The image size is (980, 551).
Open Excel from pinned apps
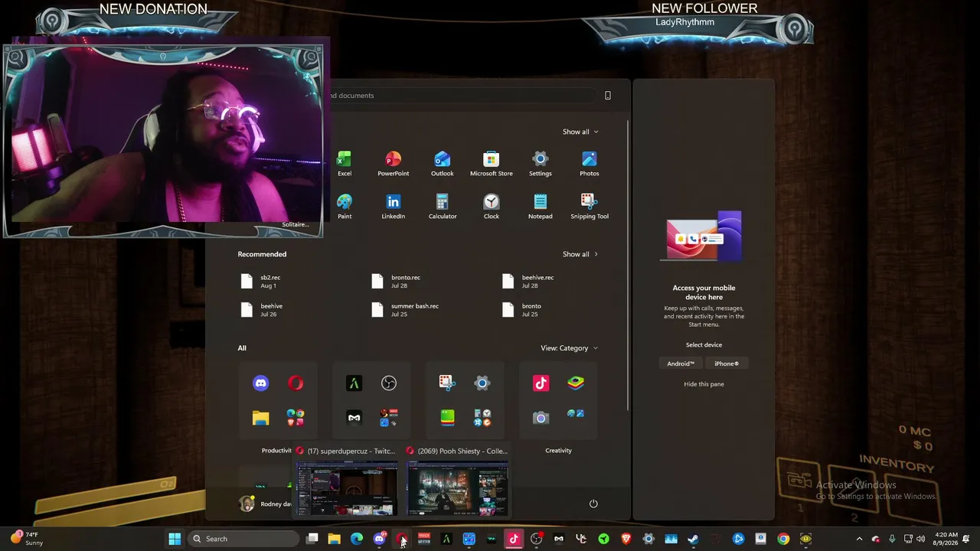pos(345,163)
